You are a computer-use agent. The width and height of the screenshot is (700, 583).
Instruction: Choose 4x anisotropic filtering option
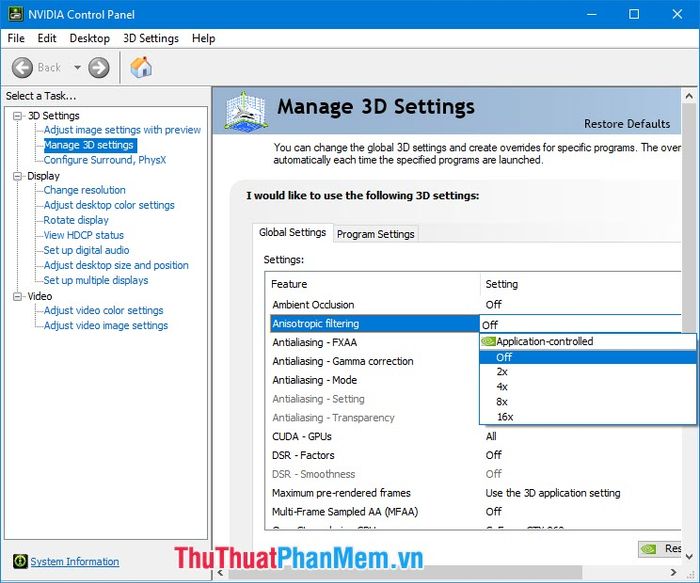coord(588,387)
